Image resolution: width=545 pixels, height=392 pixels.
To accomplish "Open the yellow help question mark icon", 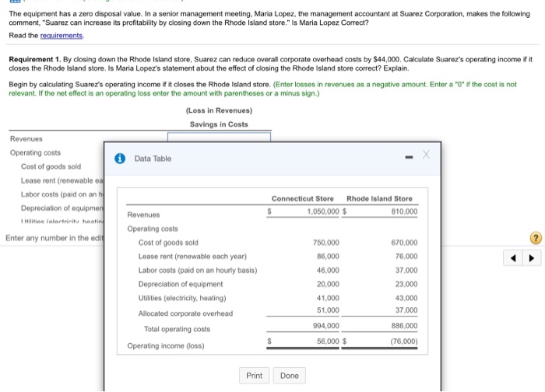I will (536, 238).
